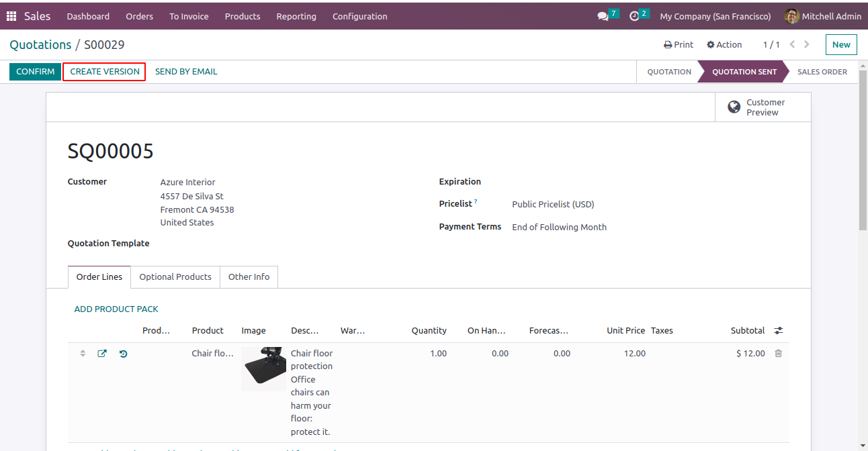Screen dimensions: 868x451
Task: Click the Quantity column header
Action: pos(429,330)
